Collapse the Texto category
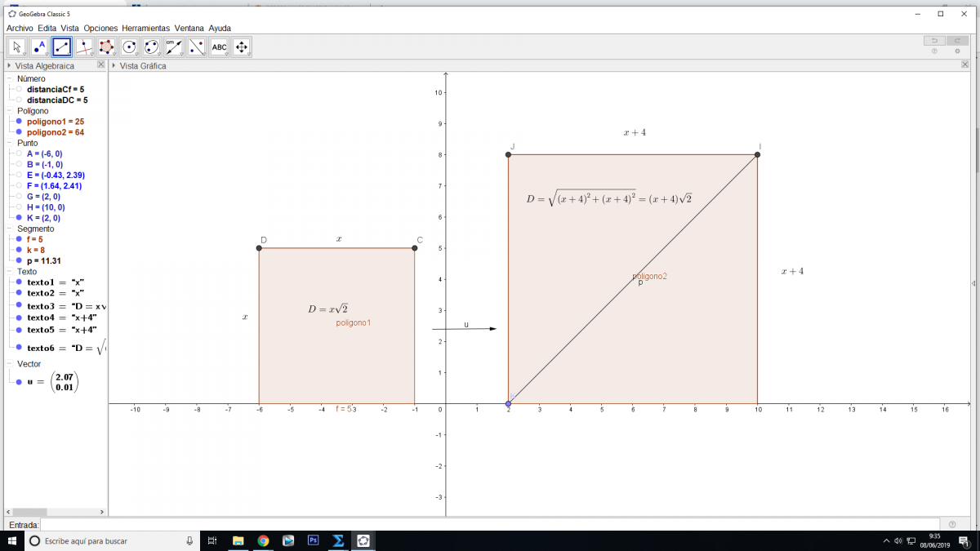This screenshot has width=980, height=551. [9, 271]
